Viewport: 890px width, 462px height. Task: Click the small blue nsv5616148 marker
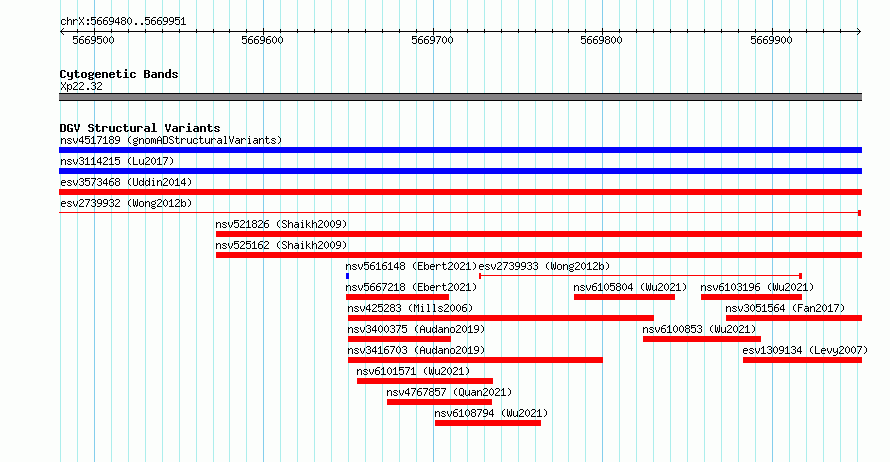[347, 276]
